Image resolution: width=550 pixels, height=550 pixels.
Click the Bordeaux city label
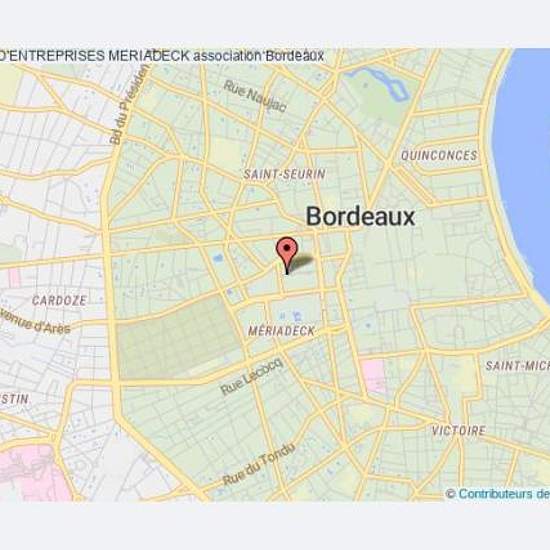361,216
